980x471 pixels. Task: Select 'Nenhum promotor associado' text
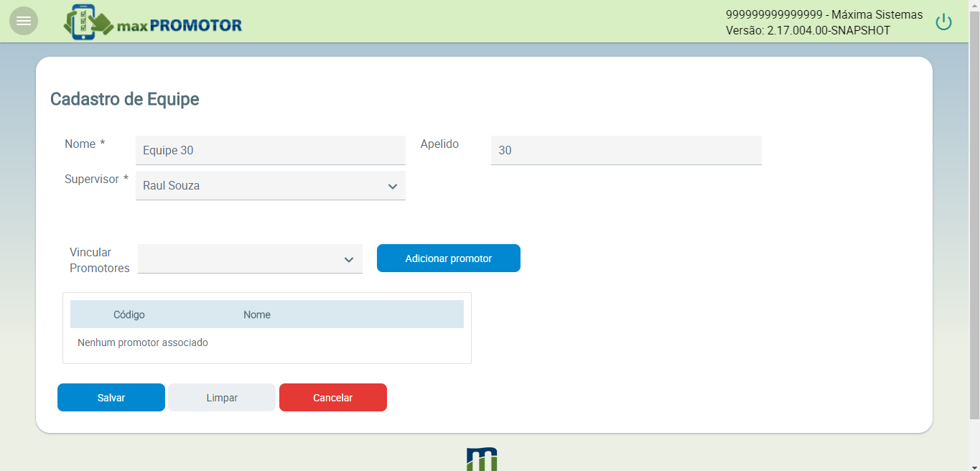click(x=143, y=342)
